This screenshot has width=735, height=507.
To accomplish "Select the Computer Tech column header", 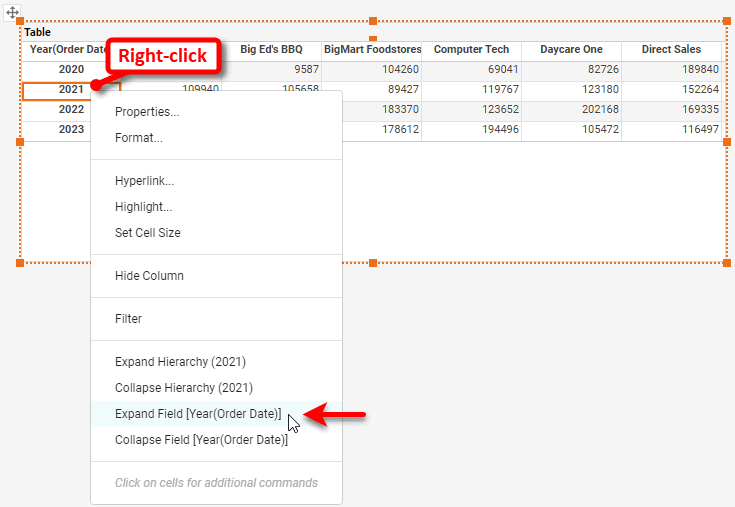I will tap(471, 50).
